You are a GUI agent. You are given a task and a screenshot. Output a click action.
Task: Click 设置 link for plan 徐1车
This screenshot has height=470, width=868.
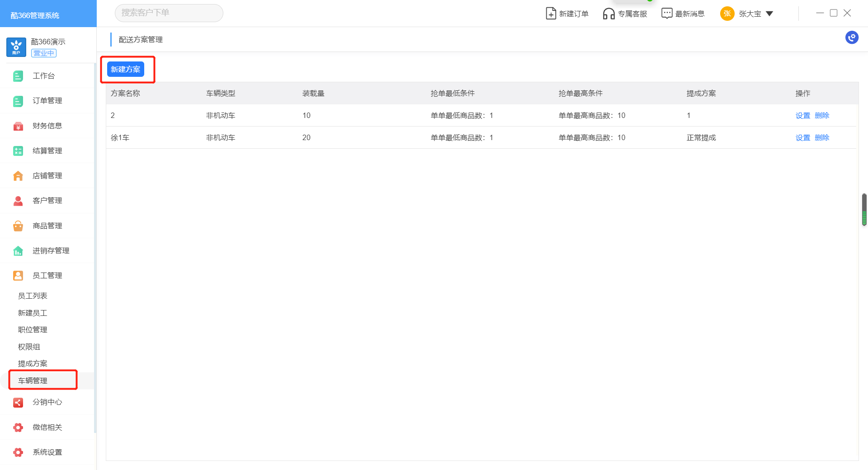pyautogui.click(x=802, y=138)
